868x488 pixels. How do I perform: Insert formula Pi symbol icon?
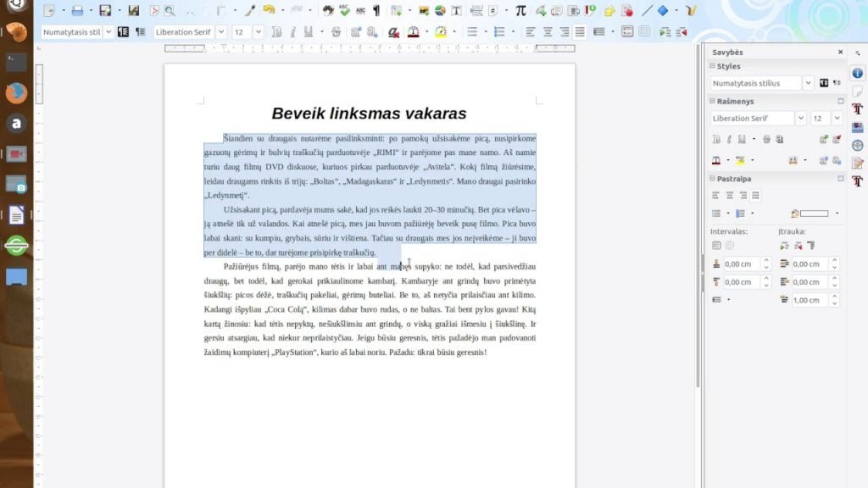[x=521, y=10]
